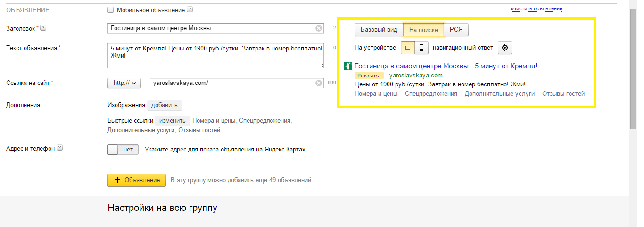The height and width of the screenshot is (227, 644).
Task: Click the Реклама label in preview
Action: [x=369, y=76]
